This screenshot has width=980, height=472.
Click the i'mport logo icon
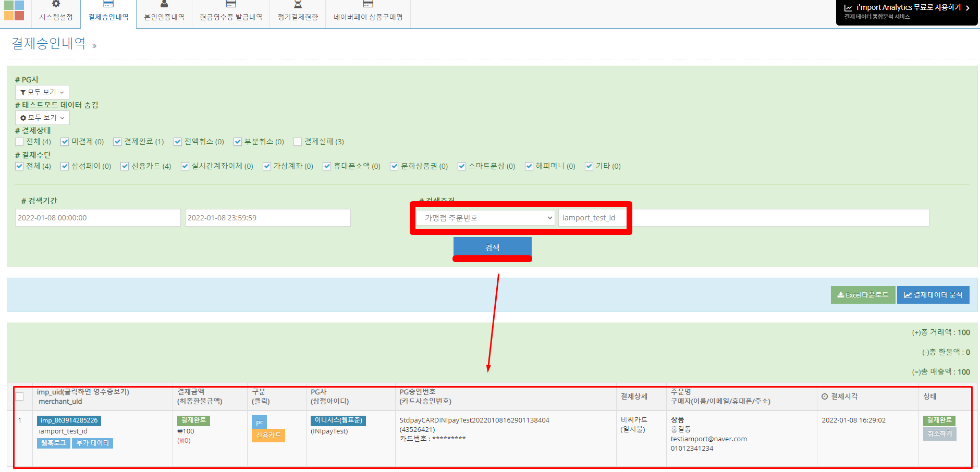pyautogui.click(x=14, y=10)
